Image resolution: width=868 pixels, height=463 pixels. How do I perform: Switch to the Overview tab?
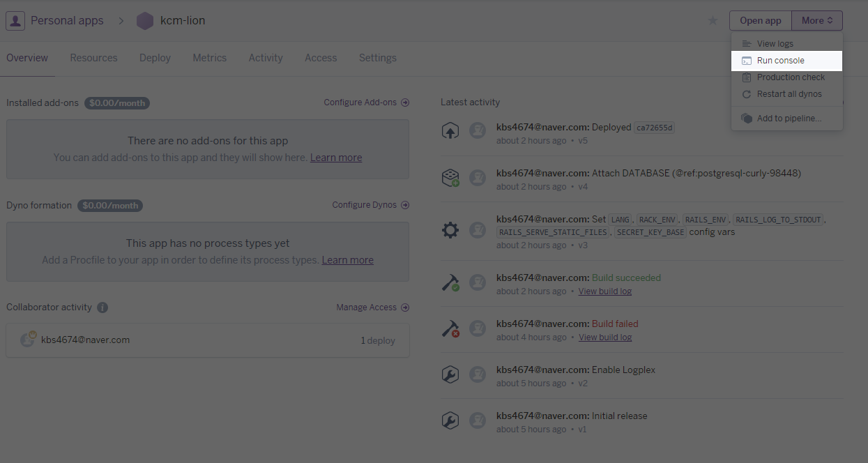tap(27, 58)
